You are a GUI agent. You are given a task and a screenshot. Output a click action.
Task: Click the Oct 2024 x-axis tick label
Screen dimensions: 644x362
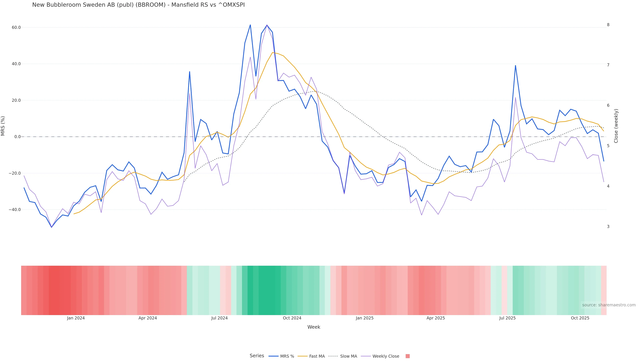click(292, 318)
